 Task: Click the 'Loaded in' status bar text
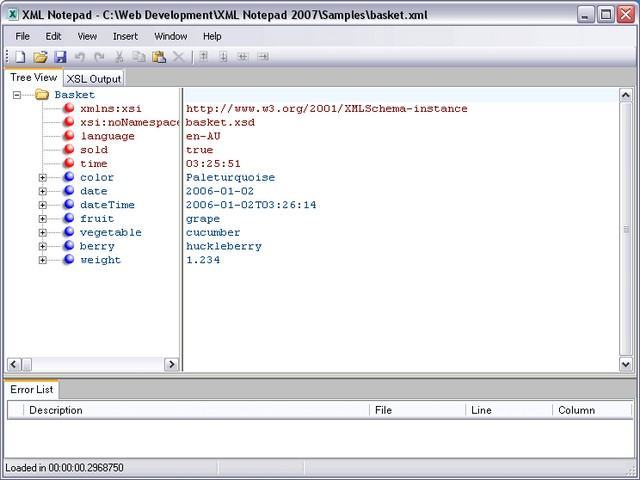(x=64, y=467)
